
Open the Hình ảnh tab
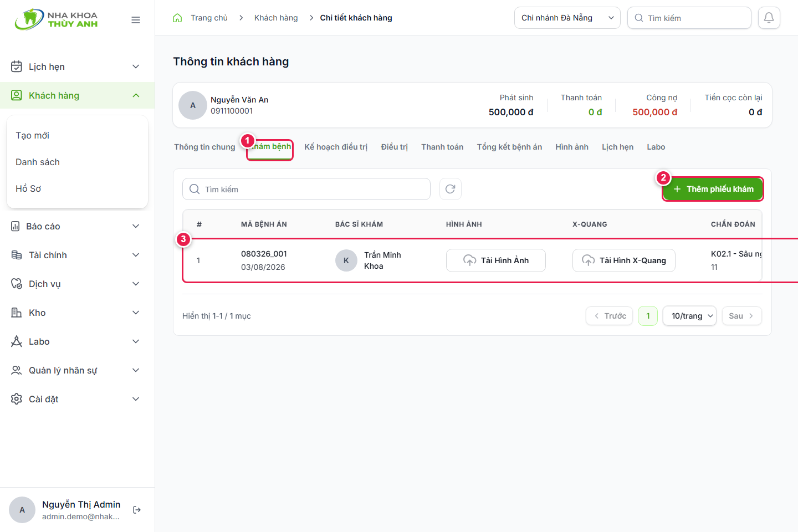572,147
